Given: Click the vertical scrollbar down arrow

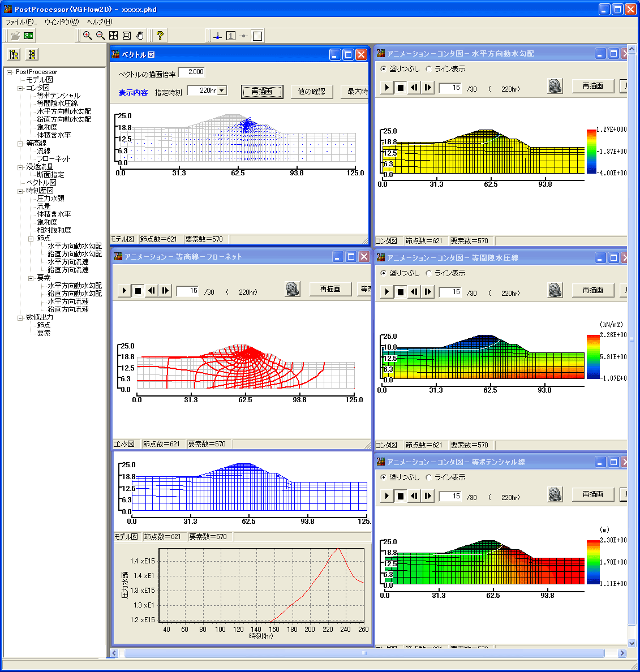Looking at the screenshot, I should tap(632, 643).
